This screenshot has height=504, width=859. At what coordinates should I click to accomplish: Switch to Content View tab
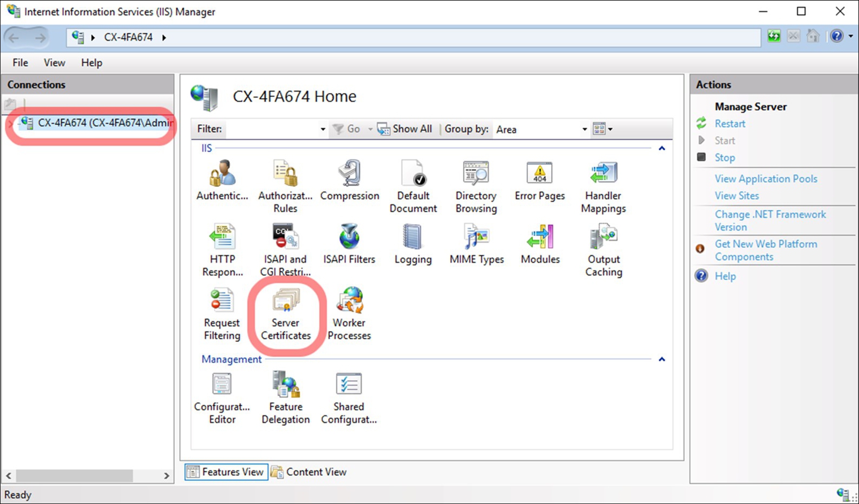coord(309,472)
